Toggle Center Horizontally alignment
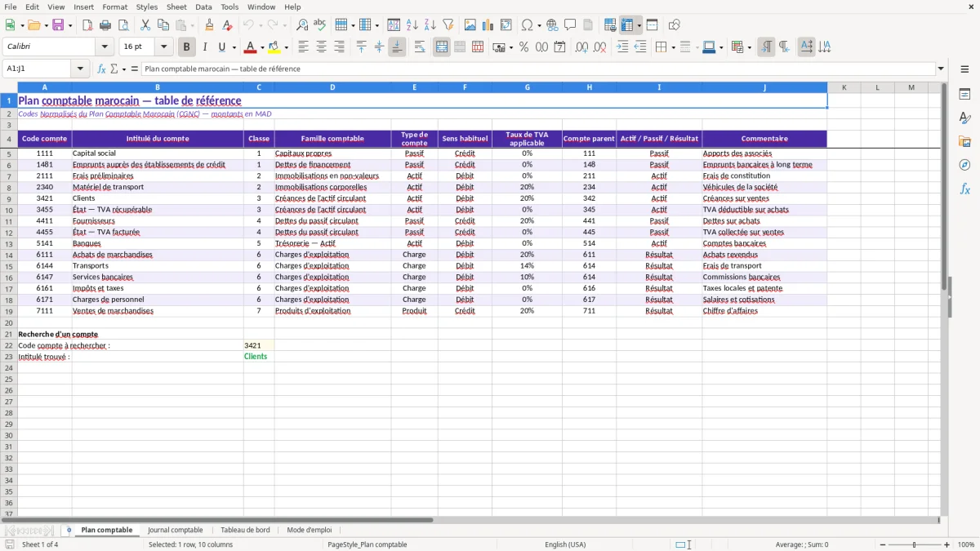The height and width of the screenshot is (551, 980). coord(321,47)
